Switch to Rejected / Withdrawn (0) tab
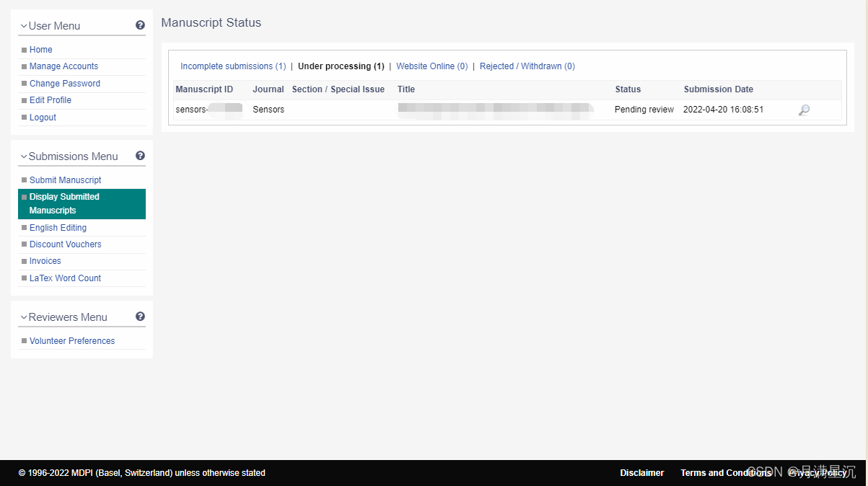This screenshot has width=868, height=486. click(527, 66)
